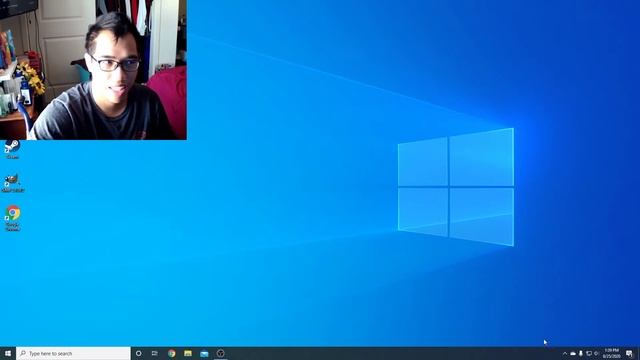The height and width of the screenshot is (360, 640).
Task: Open the Mail app on the taskbar
Action: tap(204, 353)
